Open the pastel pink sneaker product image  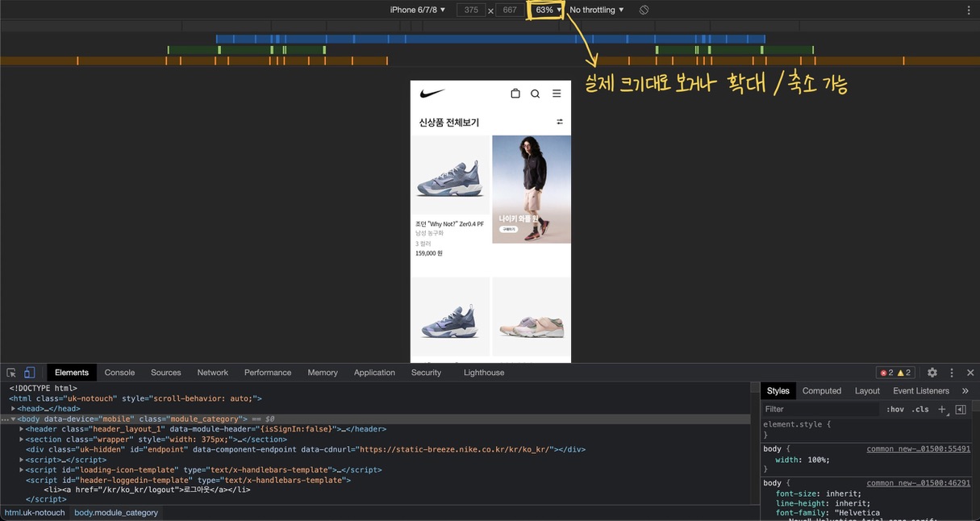[532, 316]
